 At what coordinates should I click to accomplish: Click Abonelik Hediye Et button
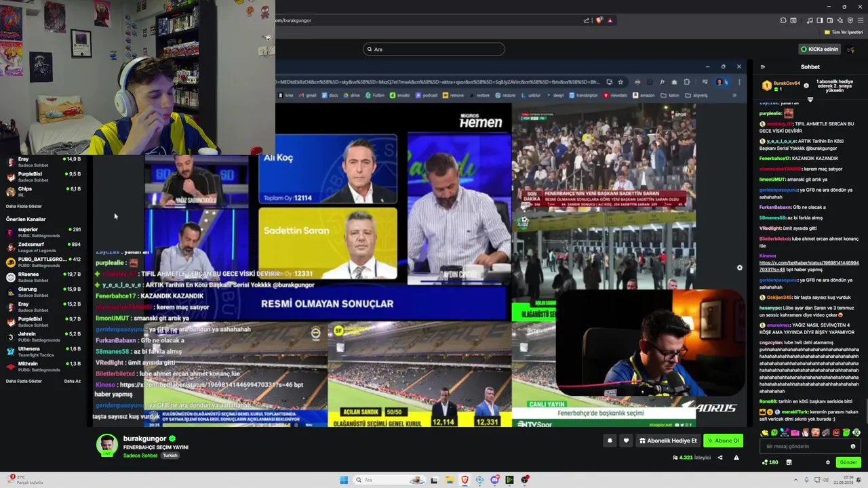pos(668,441)
